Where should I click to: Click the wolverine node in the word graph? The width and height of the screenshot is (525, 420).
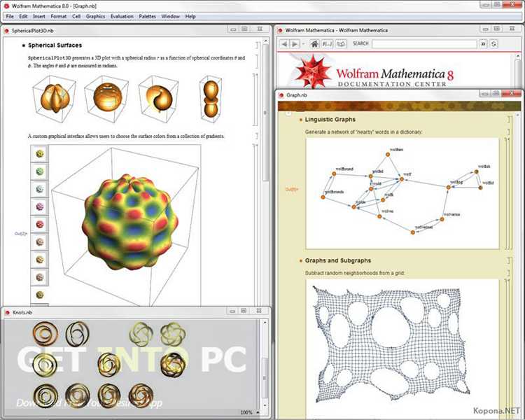coord(442,219)
